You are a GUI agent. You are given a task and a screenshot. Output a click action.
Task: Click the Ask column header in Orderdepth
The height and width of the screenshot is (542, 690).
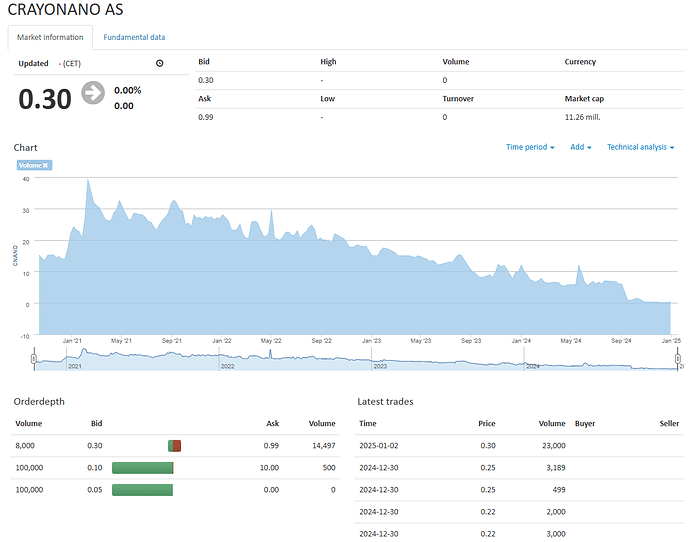pyautogui.click(x=273, y=423)
